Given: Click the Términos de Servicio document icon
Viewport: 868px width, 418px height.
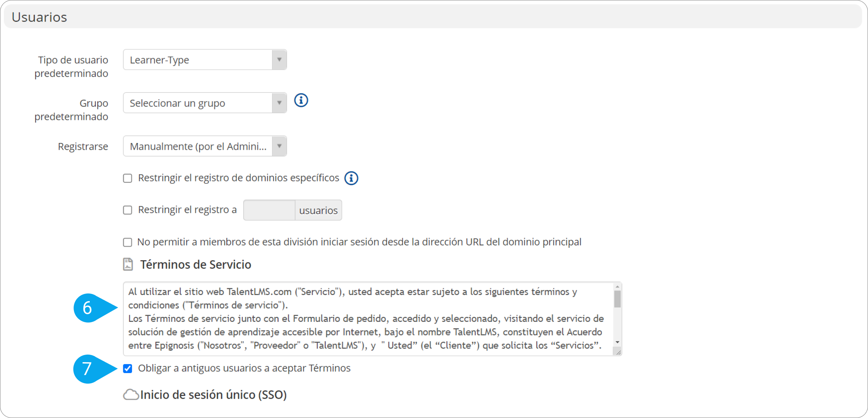Looking at the screenshot, I should pos(128,264).
